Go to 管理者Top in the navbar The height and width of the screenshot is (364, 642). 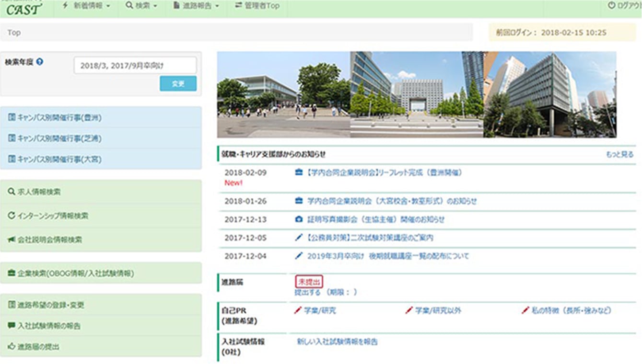257,6
